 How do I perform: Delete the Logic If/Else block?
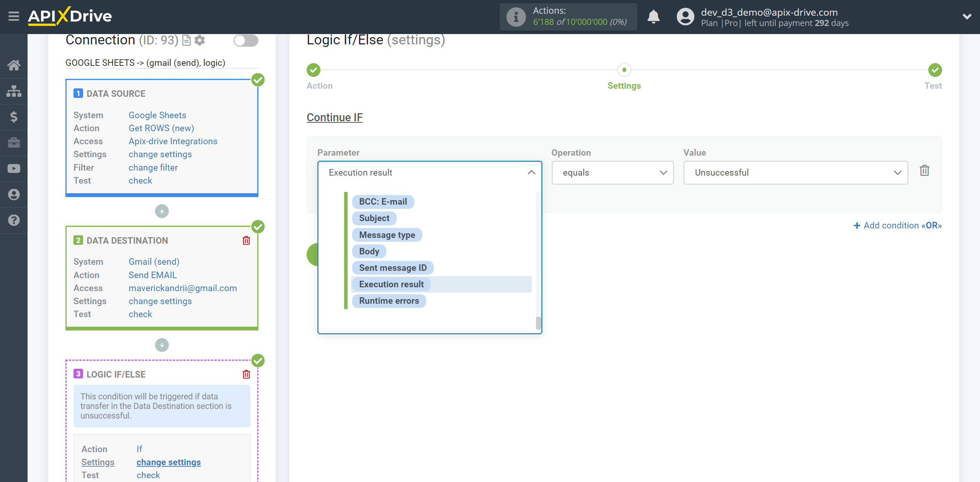tap(246, 375)
